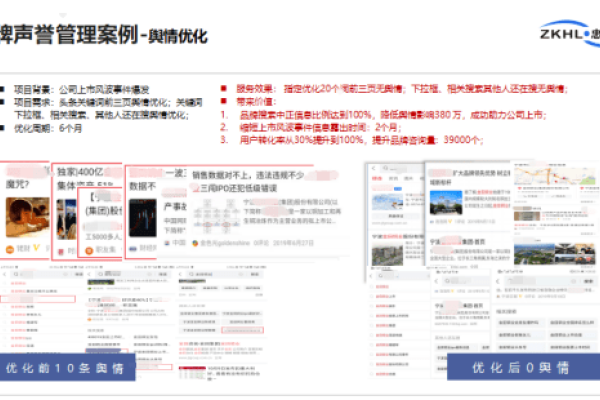Screen dimensions: 600x400
Task: Open the snowy landscape thumbnail
Action: click(x=388, y=202)
